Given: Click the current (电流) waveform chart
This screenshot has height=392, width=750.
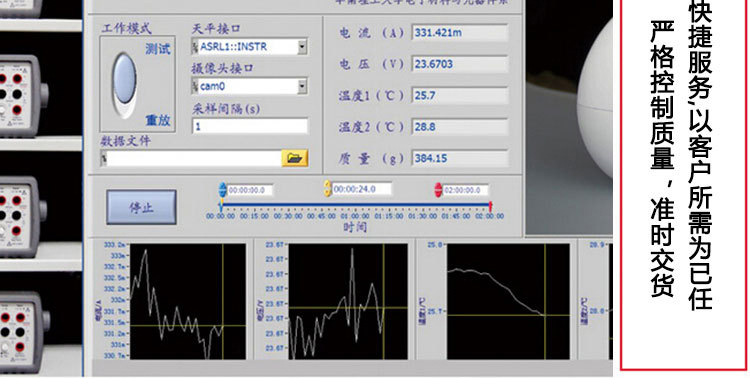Looking at the screenshot, I should 188,301.
